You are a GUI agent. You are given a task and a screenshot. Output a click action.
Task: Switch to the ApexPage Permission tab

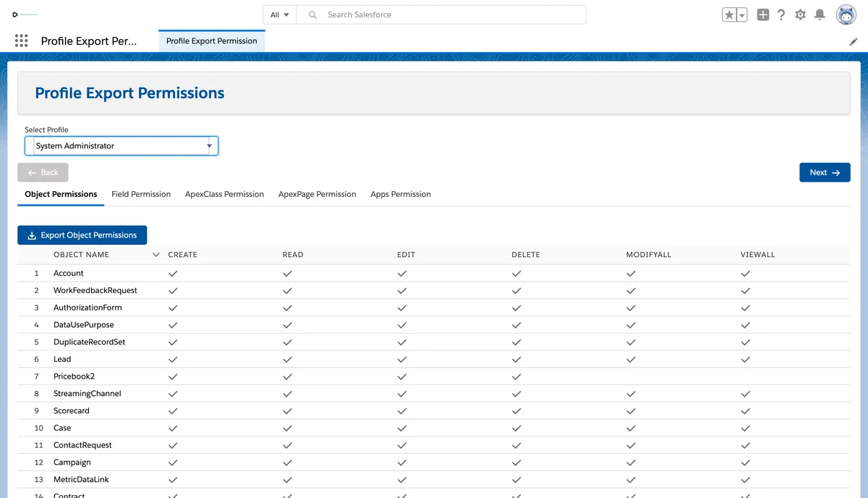(318, 194)
